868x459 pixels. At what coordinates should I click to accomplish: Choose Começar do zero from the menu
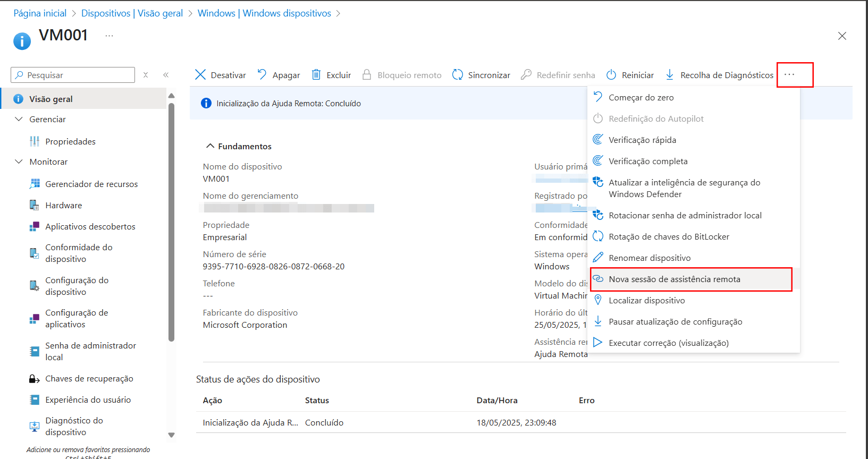point(694,97)
